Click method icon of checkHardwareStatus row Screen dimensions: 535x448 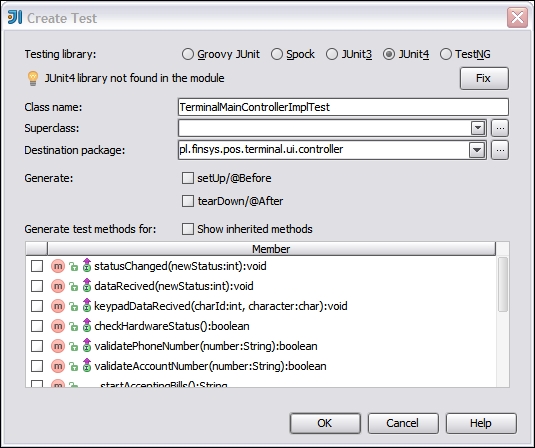58,326
